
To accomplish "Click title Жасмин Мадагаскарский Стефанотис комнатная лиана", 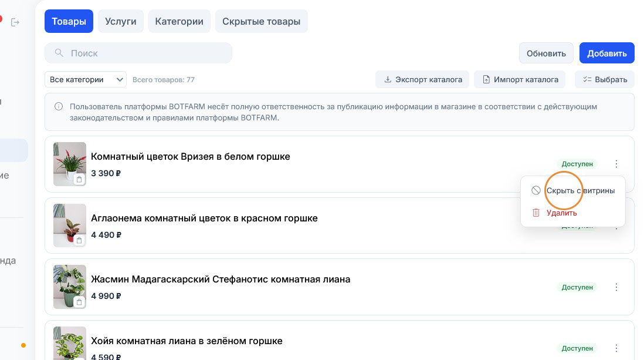I will 221,280.
